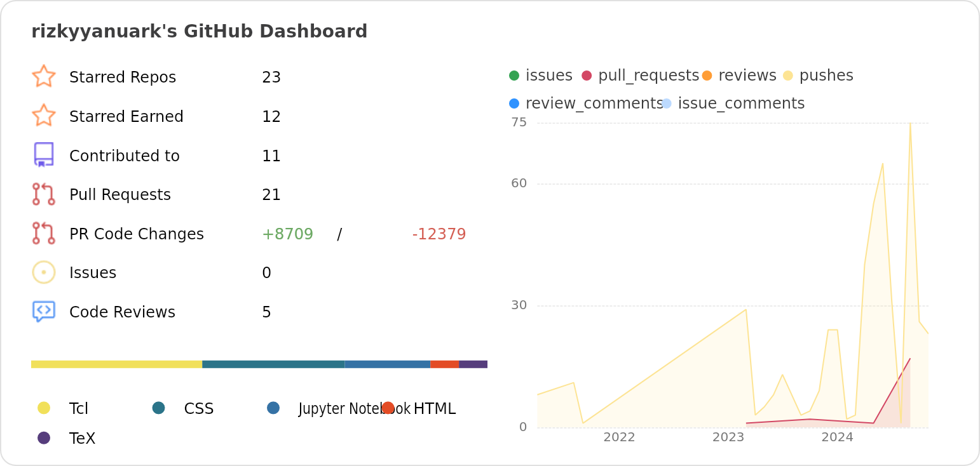The height and width of the screenshot is (466, 980).
Task: Click the Starred Repos value 23
Action: point(271,77)
